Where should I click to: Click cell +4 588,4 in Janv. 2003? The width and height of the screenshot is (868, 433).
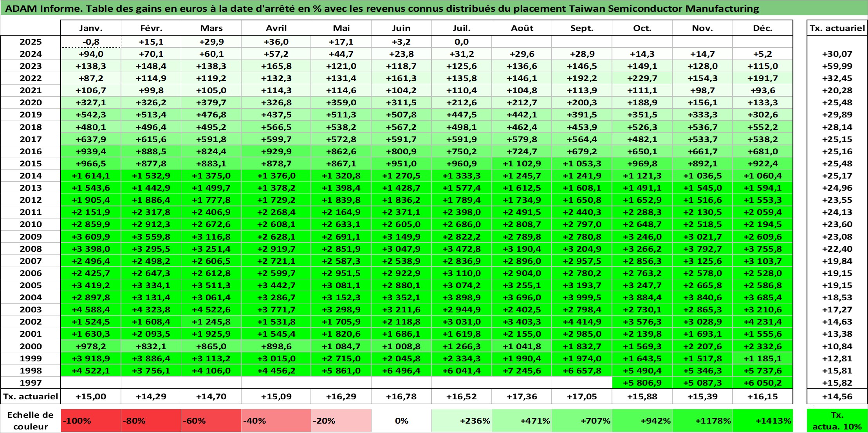[91, 309]
